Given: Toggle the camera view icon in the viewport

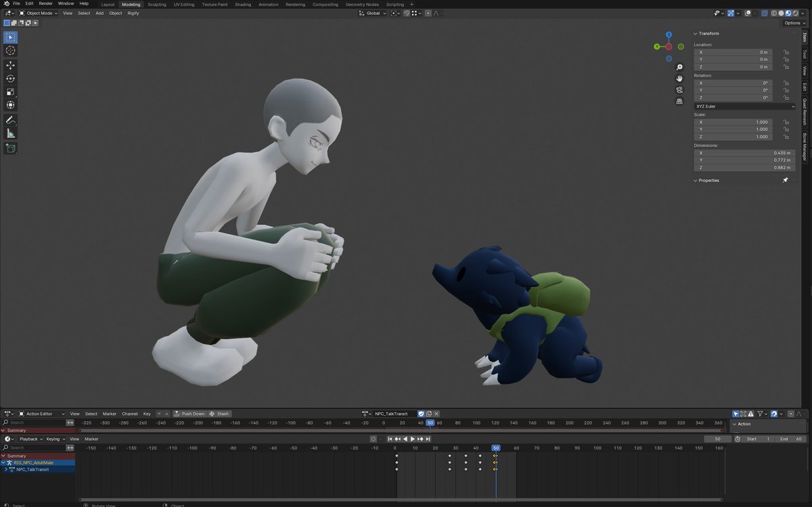Looking at the screenshot, I should [x=679, y=89].
